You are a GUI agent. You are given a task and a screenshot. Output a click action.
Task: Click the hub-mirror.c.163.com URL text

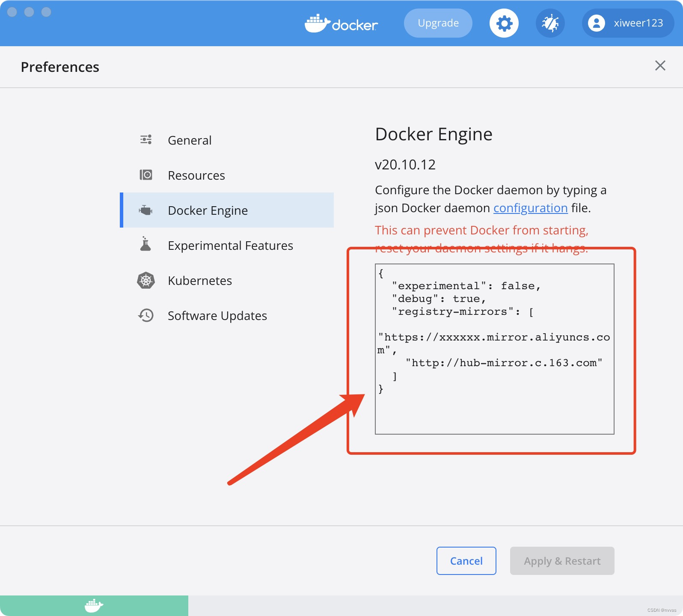[x=504, y=363]
